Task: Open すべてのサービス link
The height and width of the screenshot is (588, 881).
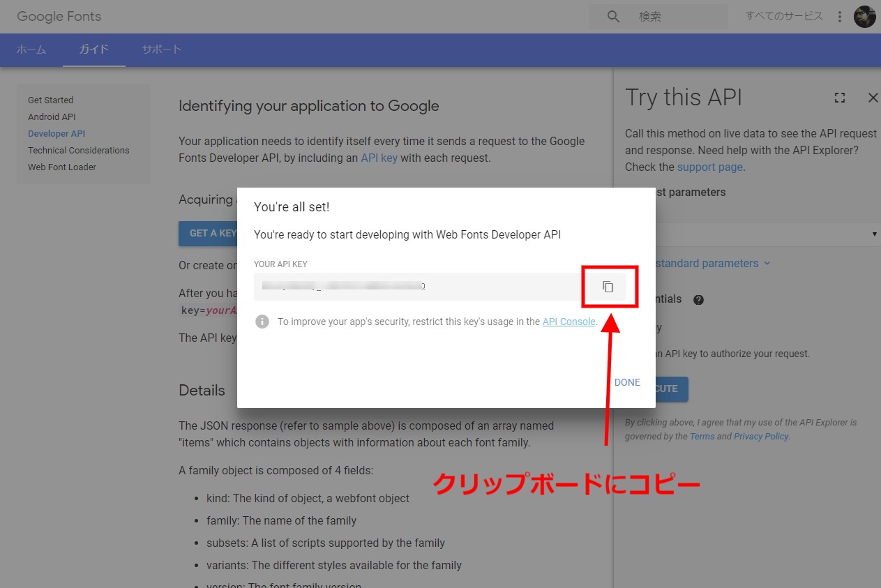Action: point(784,16)
